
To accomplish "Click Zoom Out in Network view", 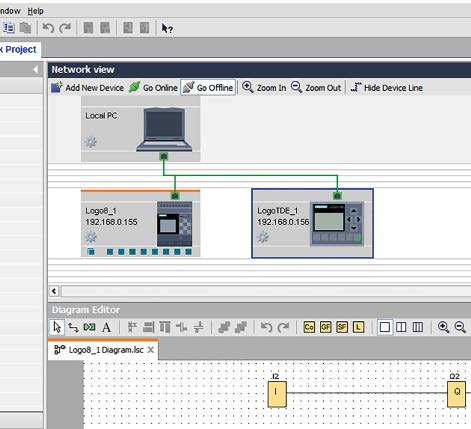I will pyautogui.click(x=316, y=88).
